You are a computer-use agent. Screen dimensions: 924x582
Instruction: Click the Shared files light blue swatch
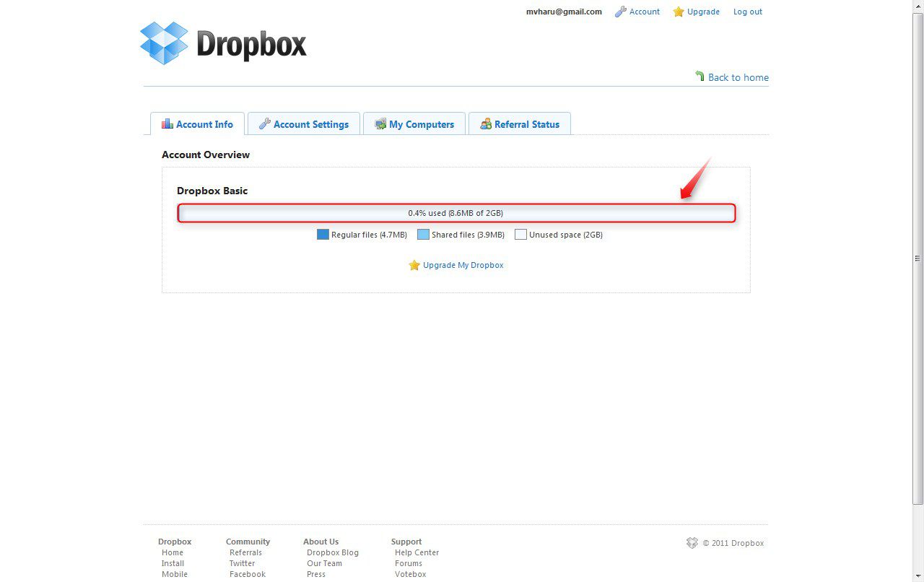click(x=423, y=234)
